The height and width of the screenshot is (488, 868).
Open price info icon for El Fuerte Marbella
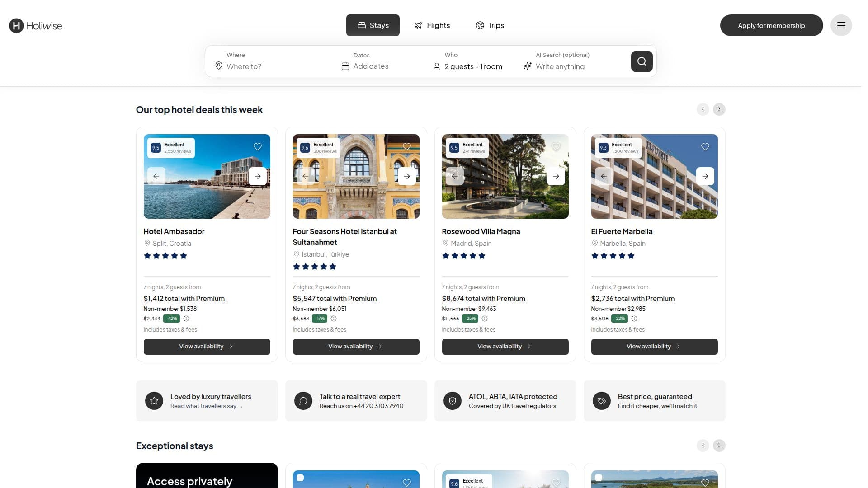[x=634, y=319]
